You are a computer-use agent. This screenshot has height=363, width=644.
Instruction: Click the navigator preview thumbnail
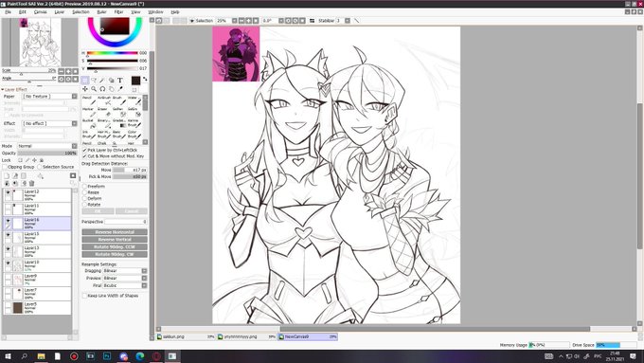pyautogui.click(x=40, y=43)
